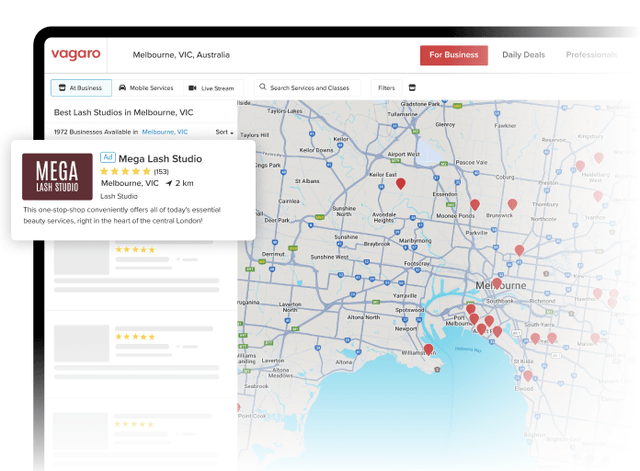Click the '1972 Businesses Available in' text
This screenshot has width=640, height=471.
coord(96,132)
